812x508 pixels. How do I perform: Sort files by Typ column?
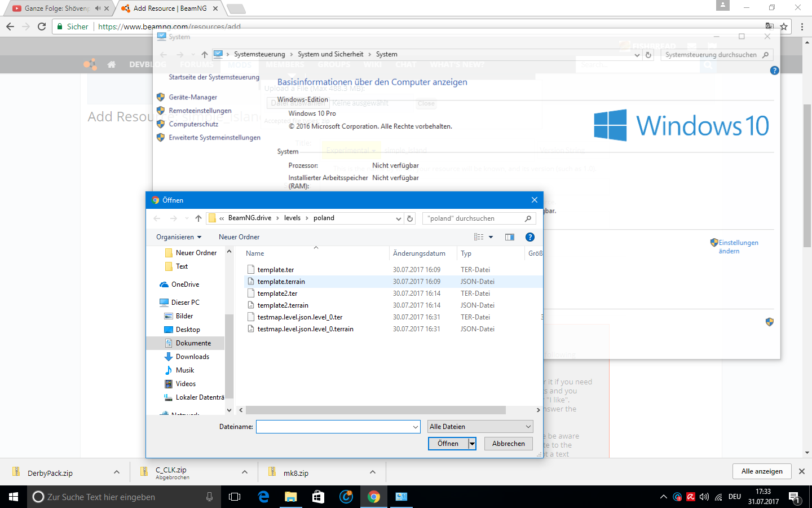coord(466,253)
